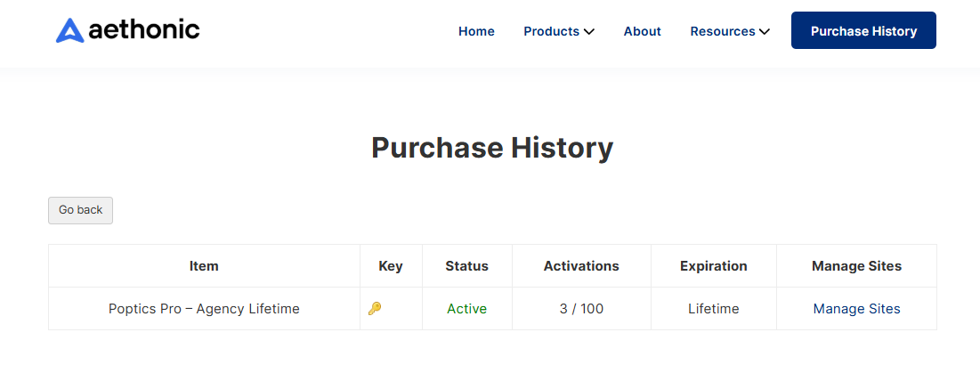The image size is (980, 365).
Task: Open the Resources menu label
Action: tap(723, 31)
